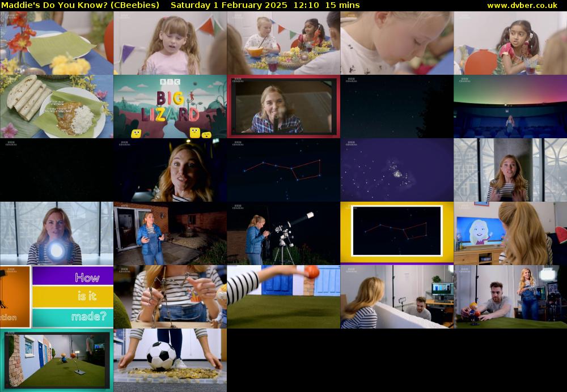The width and height of the screenshot is (567, 392).
Task: Click the 'Saturday 1 February 2025' date text
Action: 229,6
